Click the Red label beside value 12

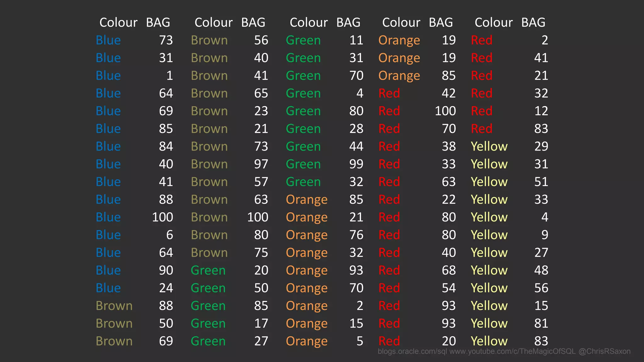[481, 111]
